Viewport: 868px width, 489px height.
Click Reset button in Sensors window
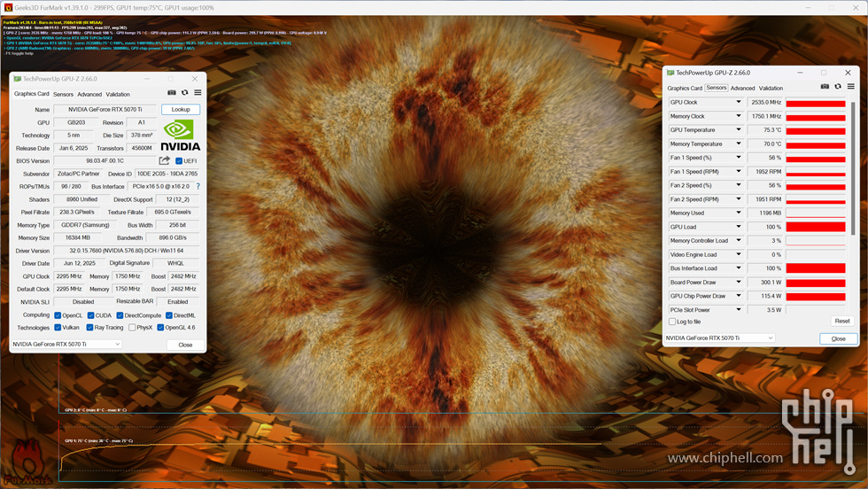[x=842, y=322]
